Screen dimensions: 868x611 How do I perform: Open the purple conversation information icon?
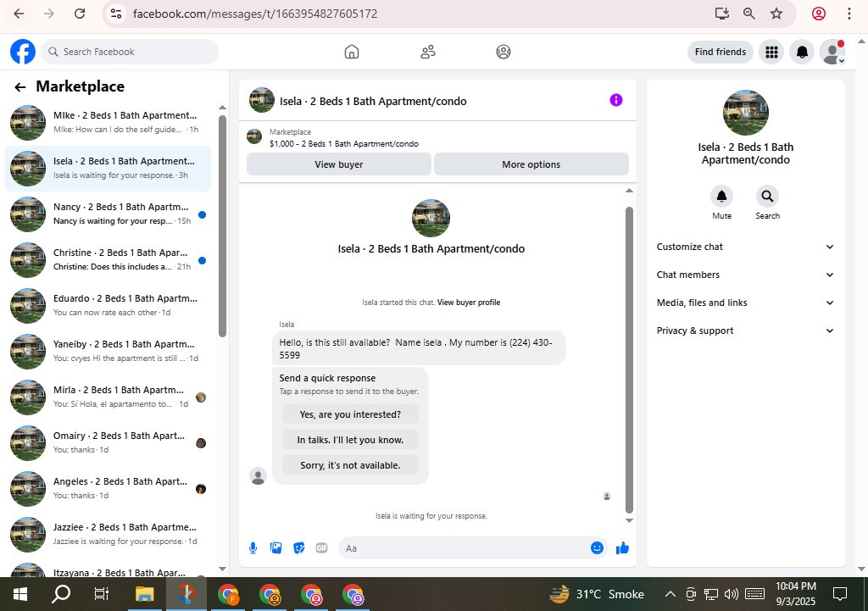(615, 100)
